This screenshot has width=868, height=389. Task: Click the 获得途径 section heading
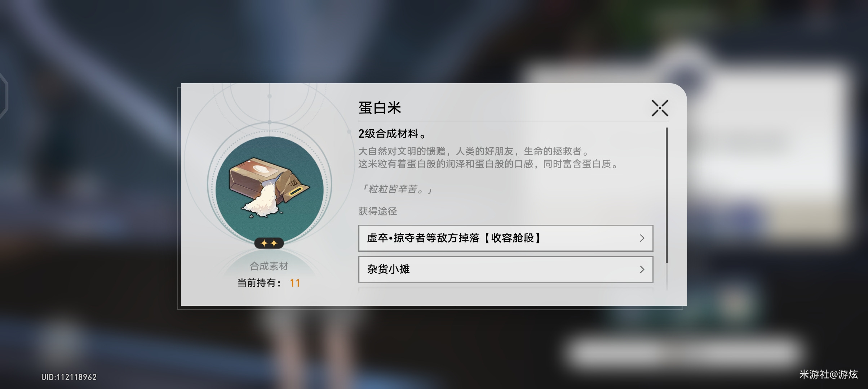point(377,211)
